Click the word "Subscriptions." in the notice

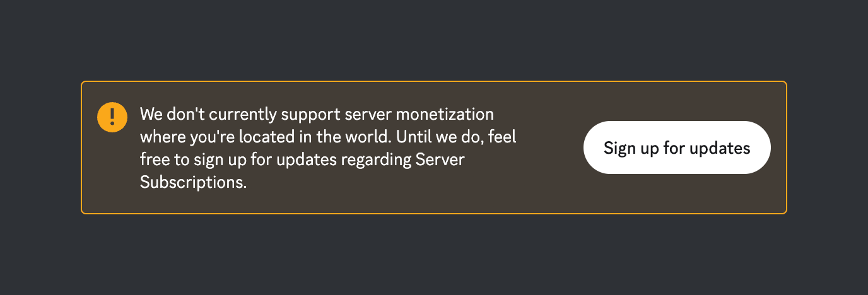pos(193,183)
